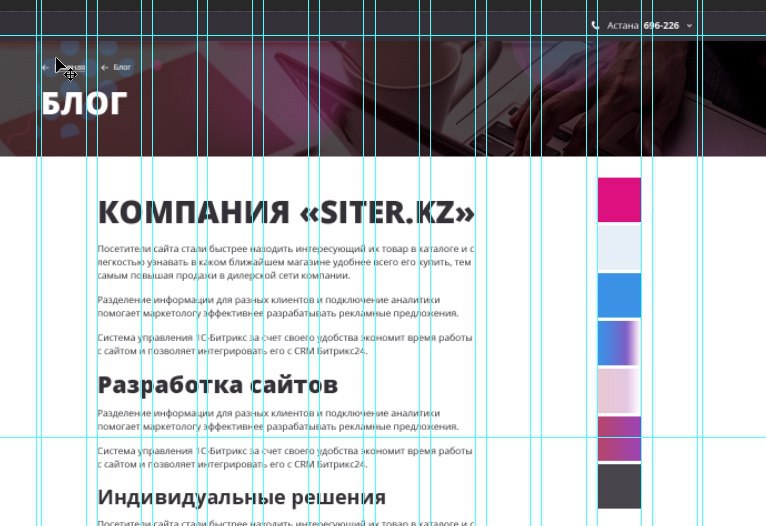766x526 pixels.
Task: Pick the pale pink gradient swatch
Action: click(x=619, y=391)
